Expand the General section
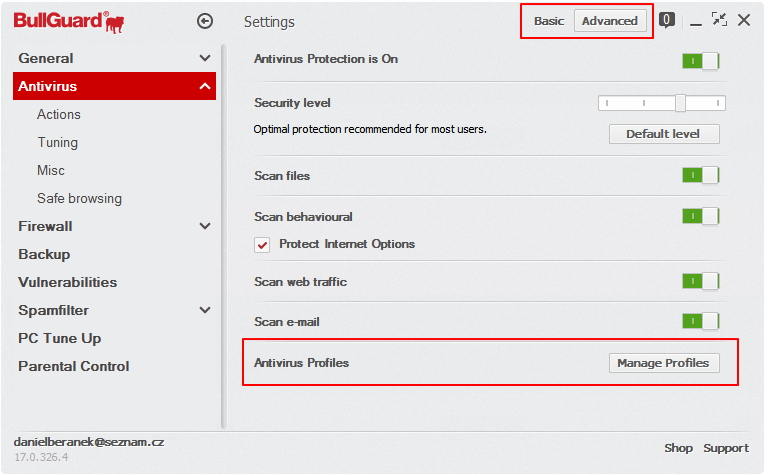 pos(205,58)
